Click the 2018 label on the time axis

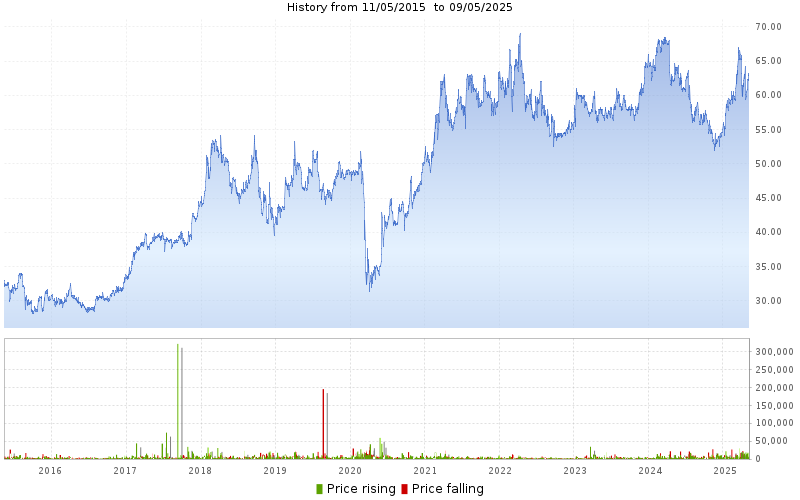pyautogui.click(x=200, y=470)
